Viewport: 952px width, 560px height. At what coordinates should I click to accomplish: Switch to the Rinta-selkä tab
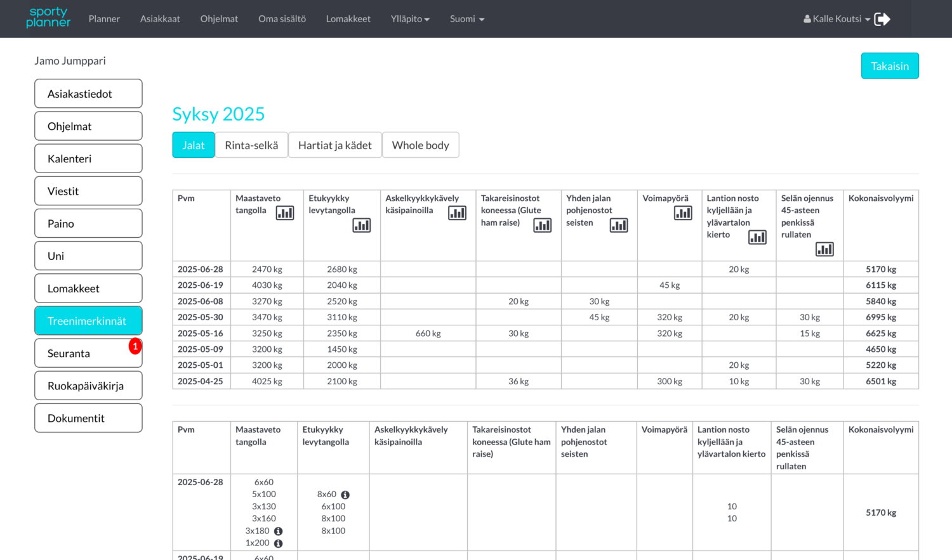[251, 145]
